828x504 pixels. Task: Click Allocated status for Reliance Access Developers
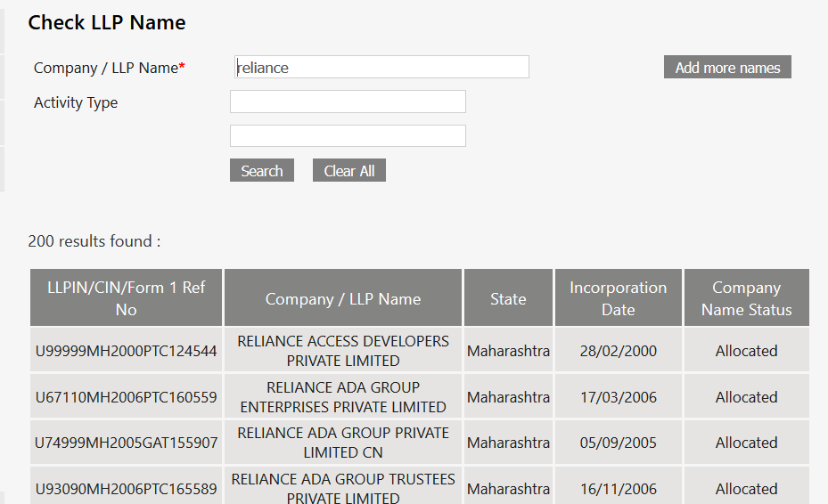tap(747, 351)
